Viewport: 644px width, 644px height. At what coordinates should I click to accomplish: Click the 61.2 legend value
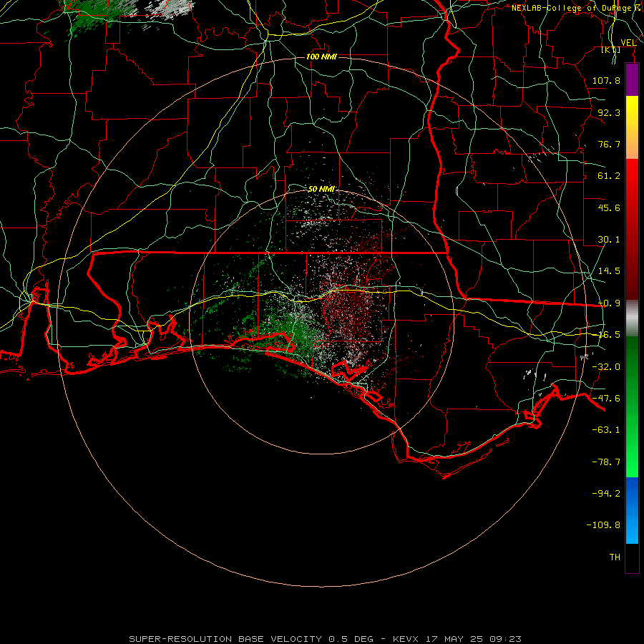click(609, 176)
